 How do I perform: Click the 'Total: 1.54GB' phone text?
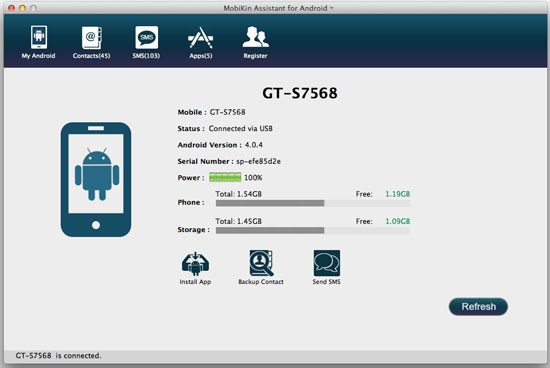239,194
